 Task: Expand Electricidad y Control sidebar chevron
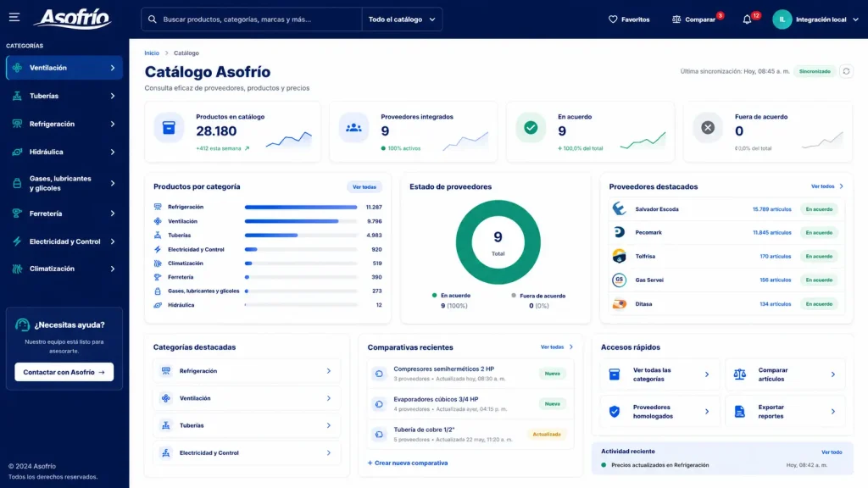(113, 241)
